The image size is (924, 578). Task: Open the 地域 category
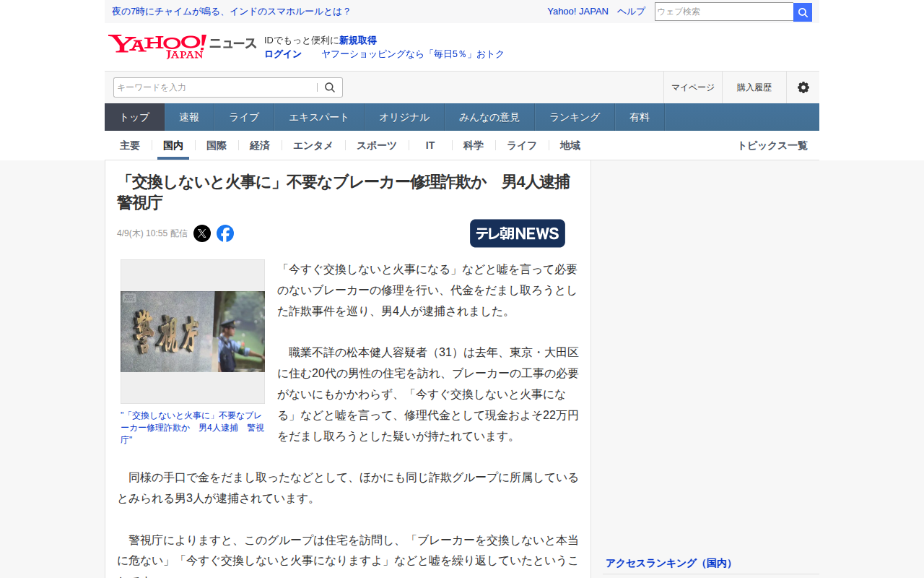click(x=570, y=145)
